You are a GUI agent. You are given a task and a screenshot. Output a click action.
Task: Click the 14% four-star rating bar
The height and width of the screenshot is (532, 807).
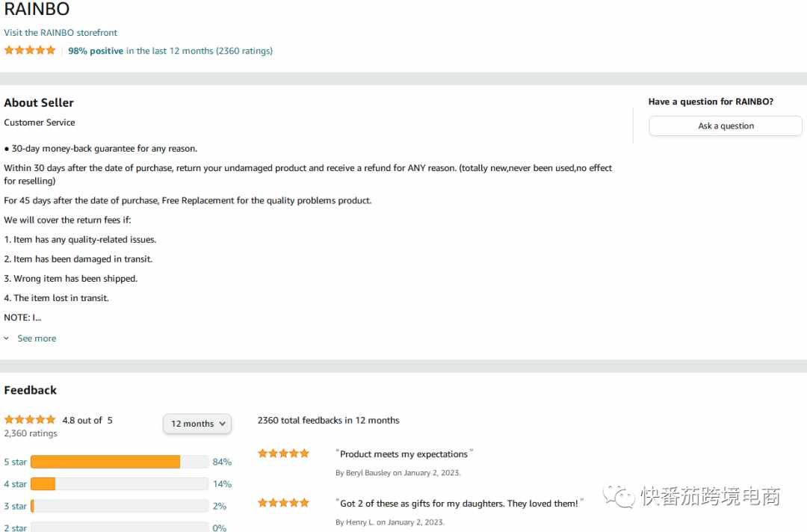[x=120, y=484]
